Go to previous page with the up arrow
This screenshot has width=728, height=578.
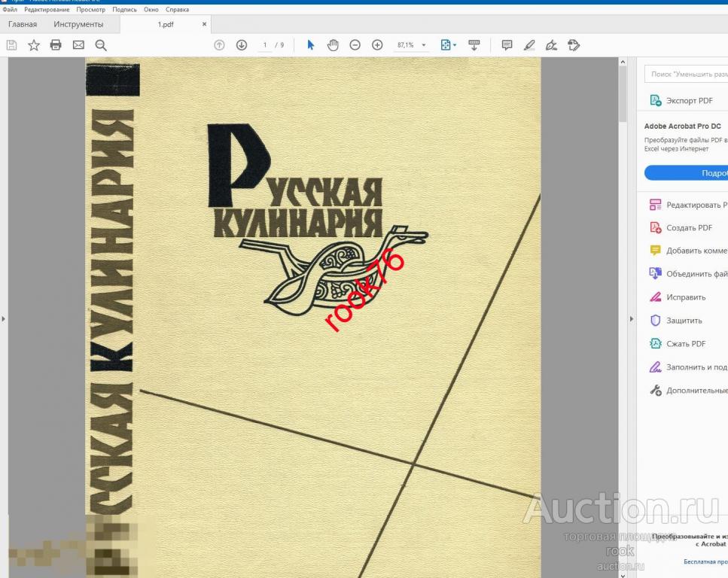coord(219,45)
